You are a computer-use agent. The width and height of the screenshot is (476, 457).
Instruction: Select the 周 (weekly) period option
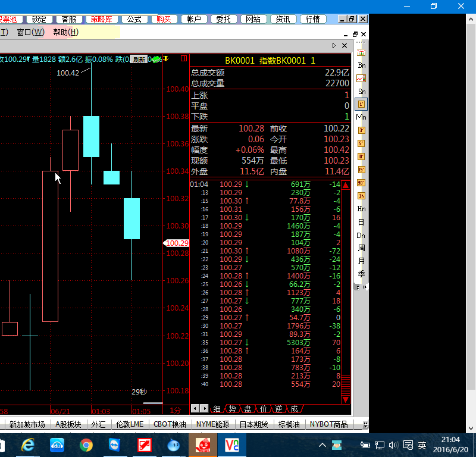click(361, 248)
